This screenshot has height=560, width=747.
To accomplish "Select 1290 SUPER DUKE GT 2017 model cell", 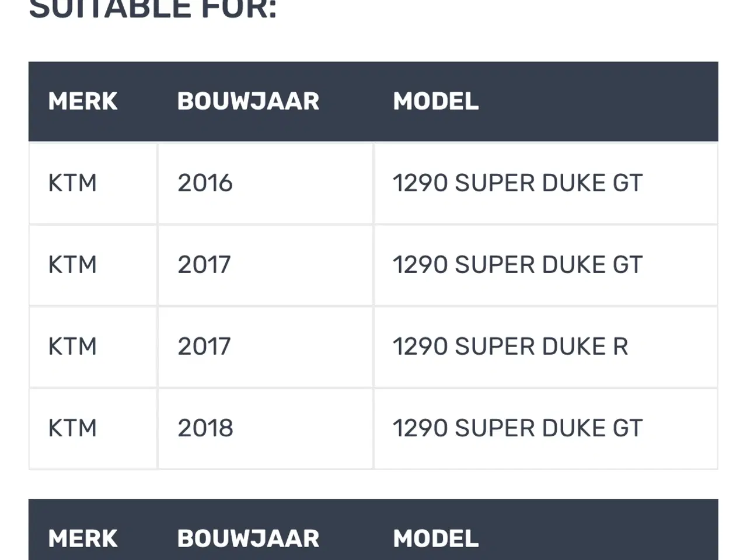I will (x=517, y=265).
